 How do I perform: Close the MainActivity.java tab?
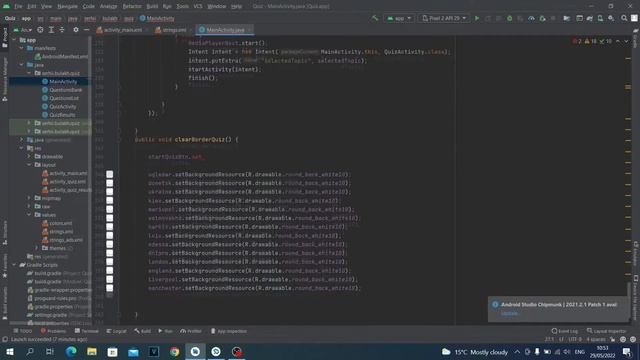250,30
